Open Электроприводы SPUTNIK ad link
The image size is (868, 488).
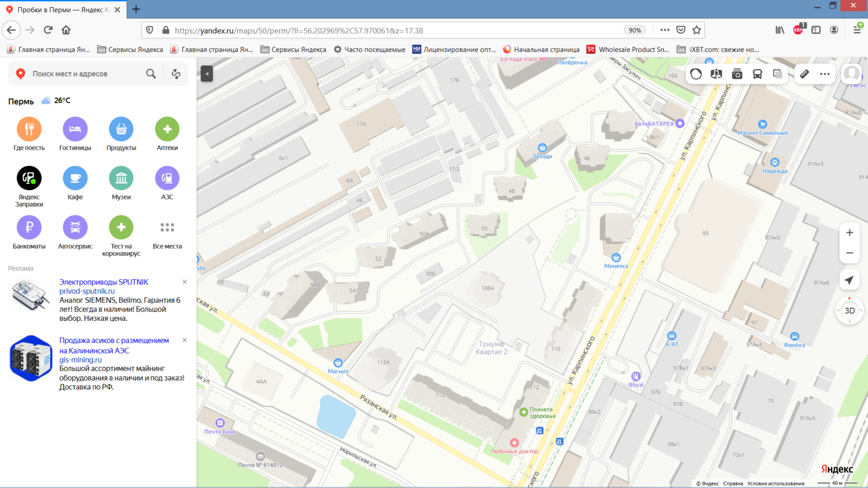104,282
